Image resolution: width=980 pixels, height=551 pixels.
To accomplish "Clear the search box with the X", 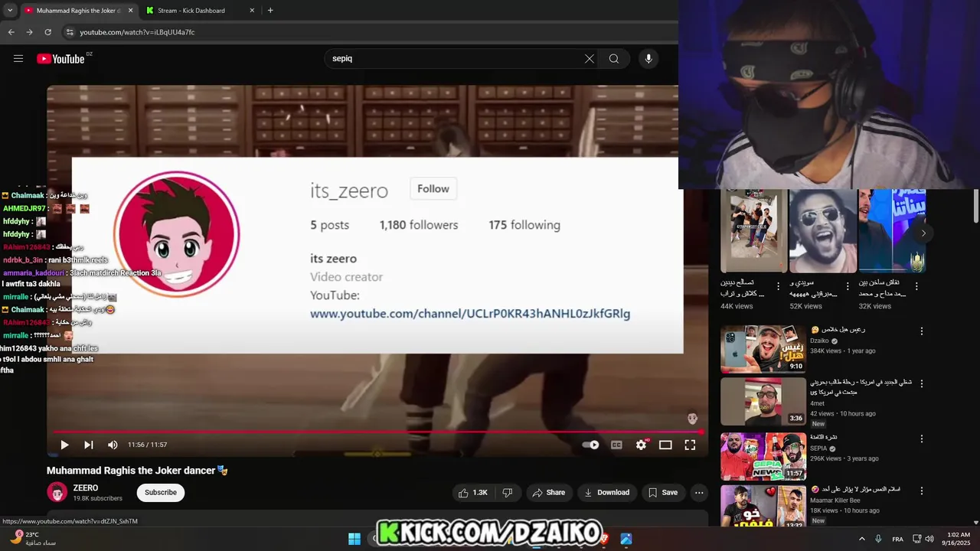I will (590, 58).
